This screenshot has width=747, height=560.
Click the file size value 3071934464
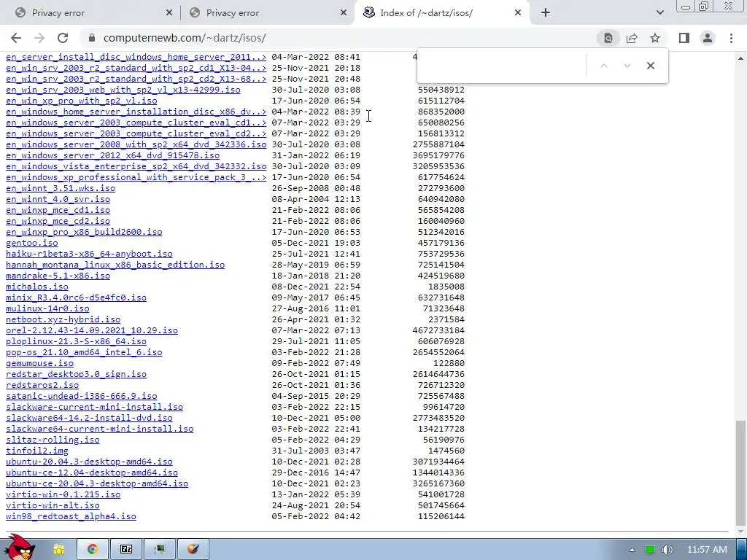pos(438,462)
